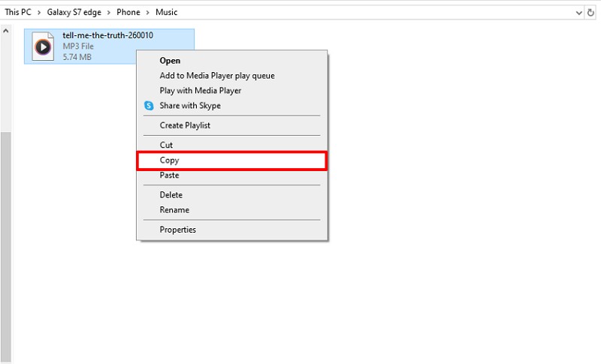
Task: Click the MP3 file media player icon
Action: pyautogui.click(x=43, y=47)
